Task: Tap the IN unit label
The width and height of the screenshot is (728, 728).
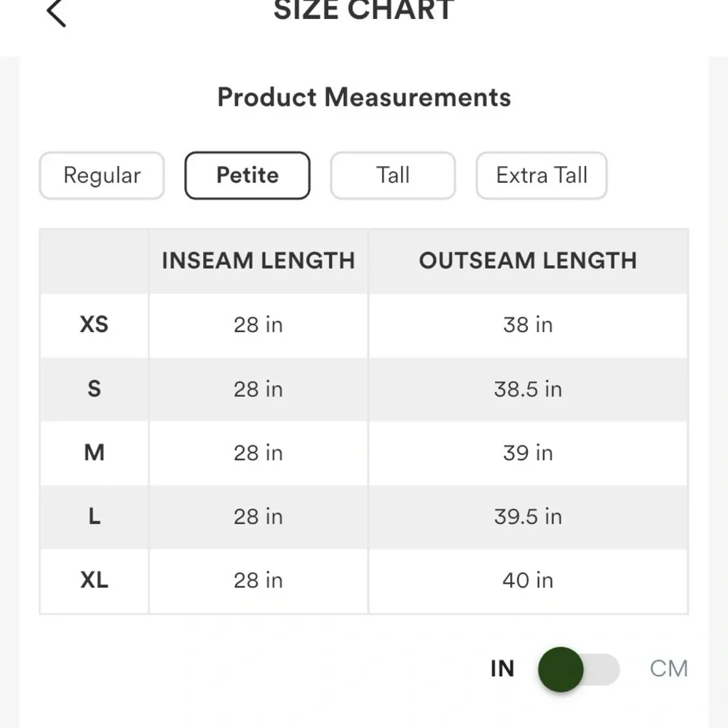Action: coord(502,669)
